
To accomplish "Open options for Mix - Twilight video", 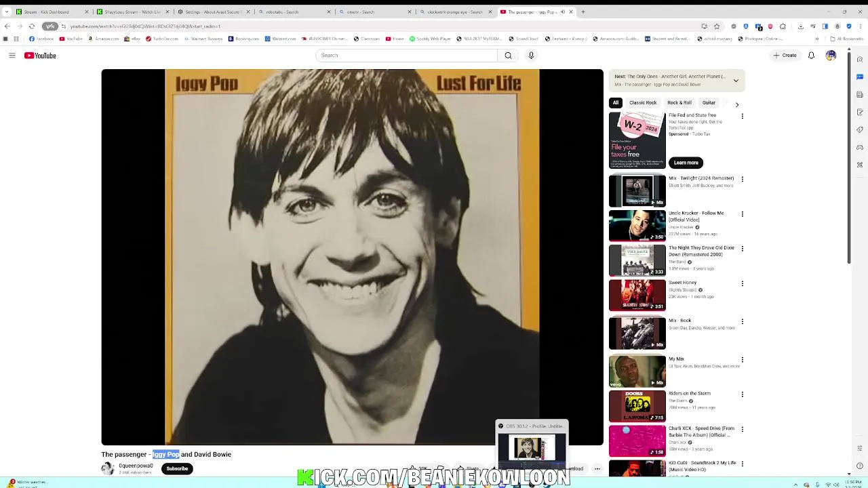I will (742, 180).
